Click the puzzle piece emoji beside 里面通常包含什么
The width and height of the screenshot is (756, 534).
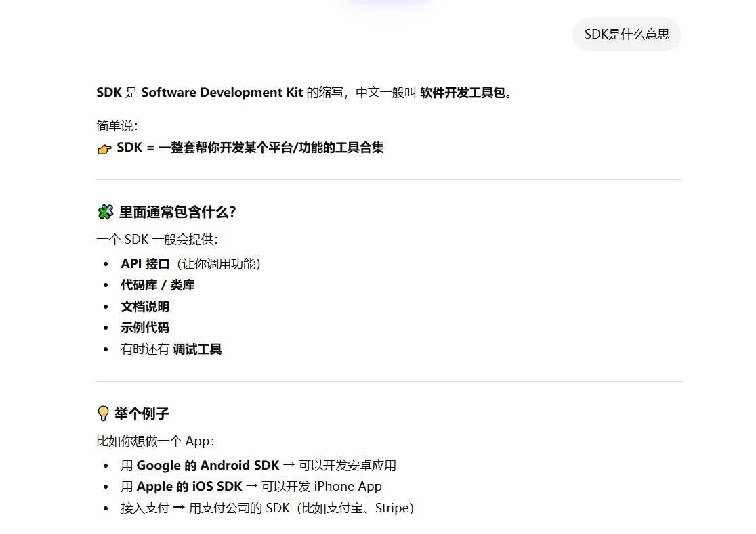point(106,212)
